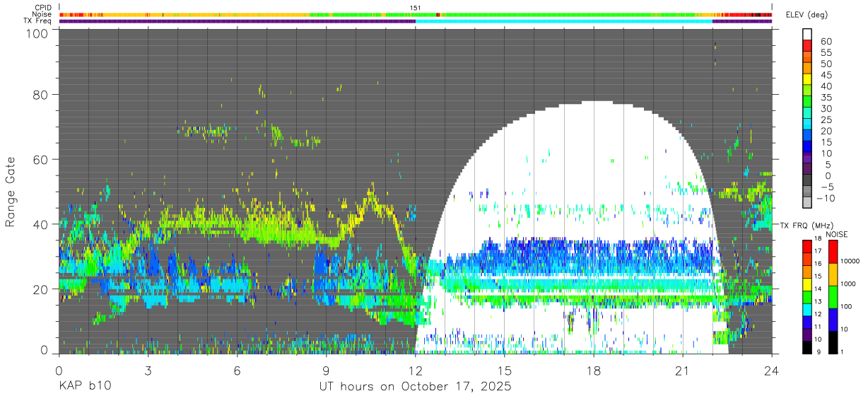
Task: Click the 'Range Gate' vertical axis title
Action: pyautogui.click(x=11, y=192)
